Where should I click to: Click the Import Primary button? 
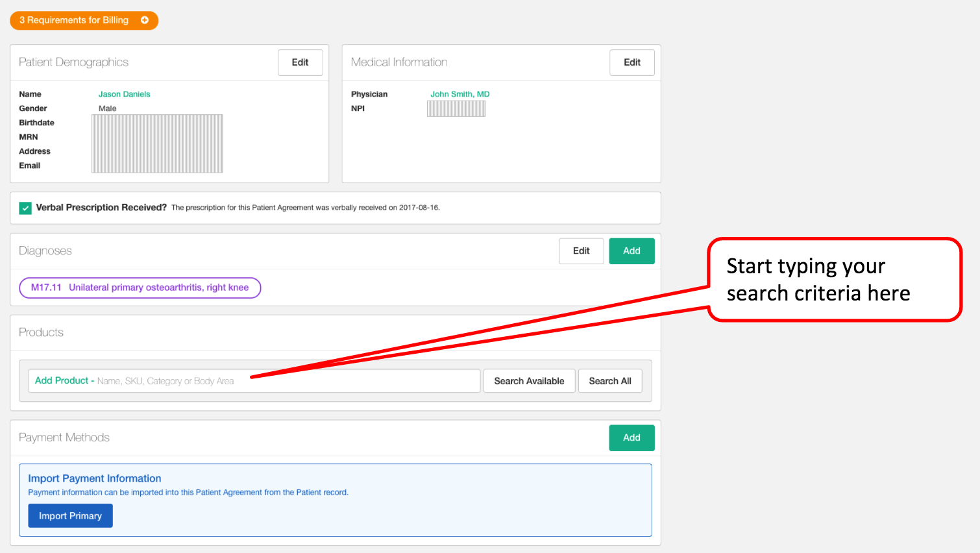(70, 516)
